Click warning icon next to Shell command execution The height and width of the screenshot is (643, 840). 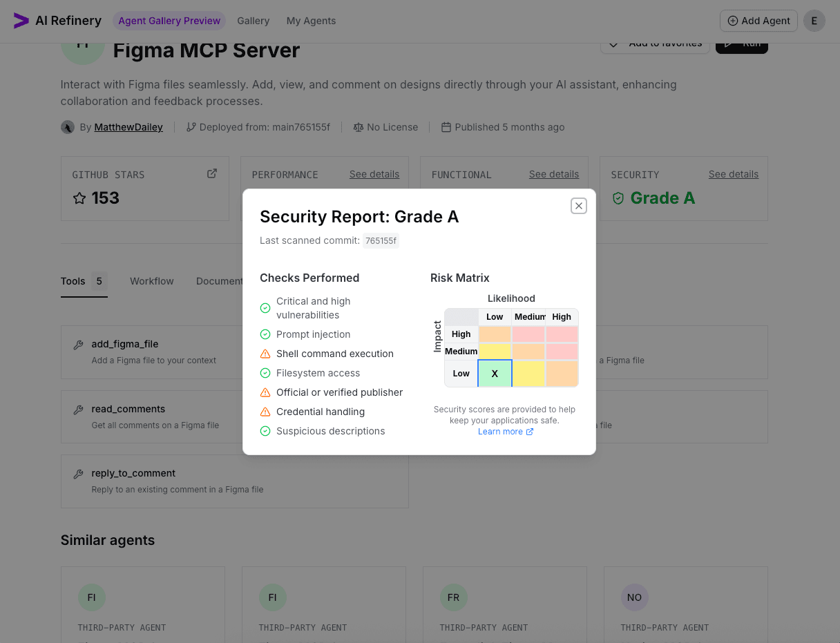point(265,354)
